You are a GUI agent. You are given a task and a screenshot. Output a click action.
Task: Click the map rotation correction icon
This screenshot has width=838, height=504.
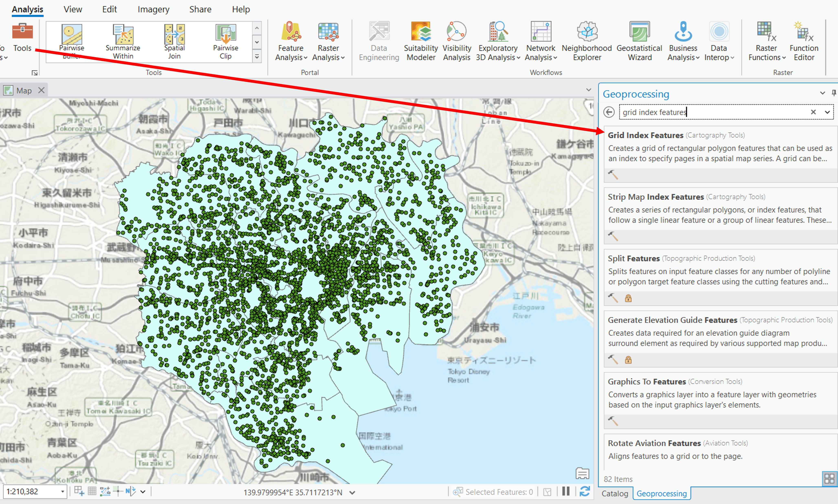coord(131,491)
